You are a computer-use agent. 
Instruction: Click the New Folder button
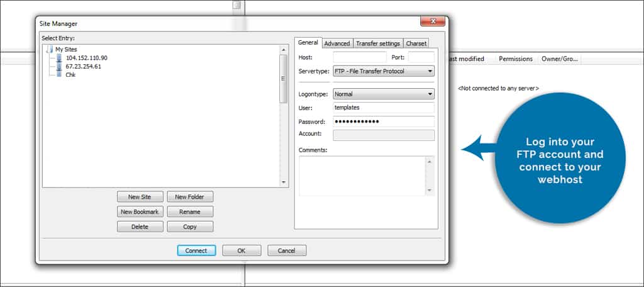190,197
